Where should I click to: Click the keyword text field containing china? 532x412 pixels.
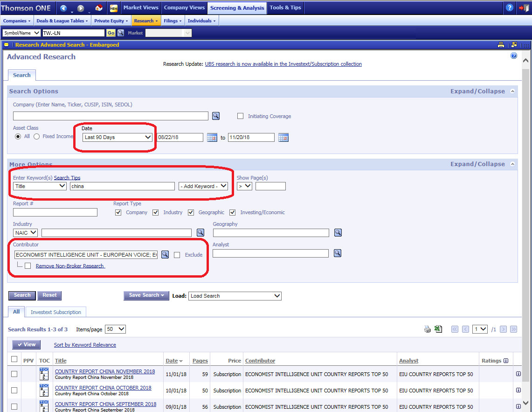pyautogui.click(x=122, y=186)
